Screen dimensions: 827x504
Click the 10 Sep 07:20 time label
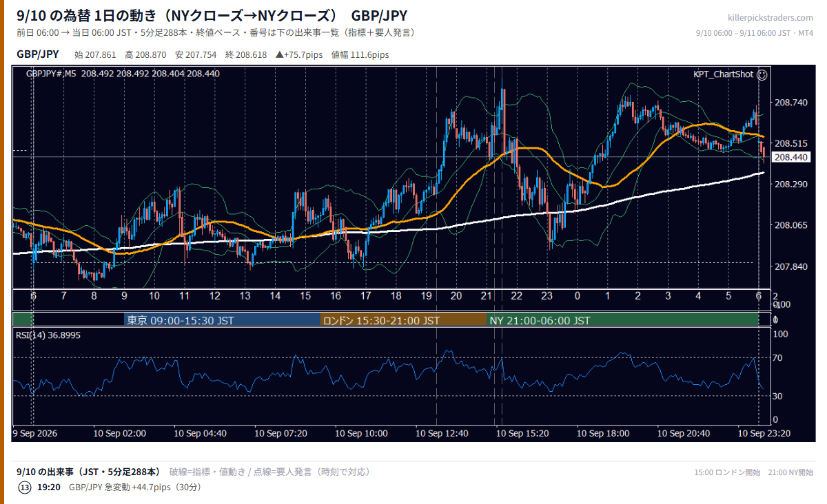[x=281, y=434]
